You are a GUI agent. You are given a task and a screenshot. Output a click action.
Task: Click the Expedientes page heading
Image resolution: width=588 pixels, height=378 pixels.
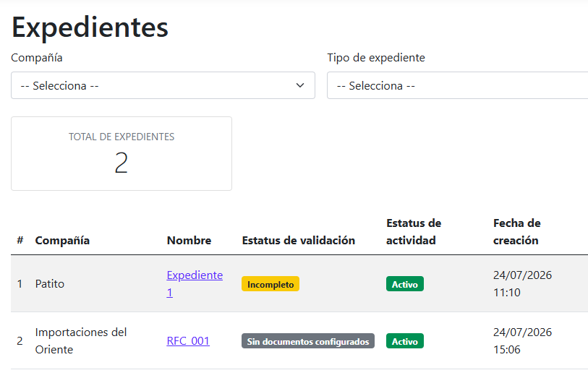click(90, 27)
